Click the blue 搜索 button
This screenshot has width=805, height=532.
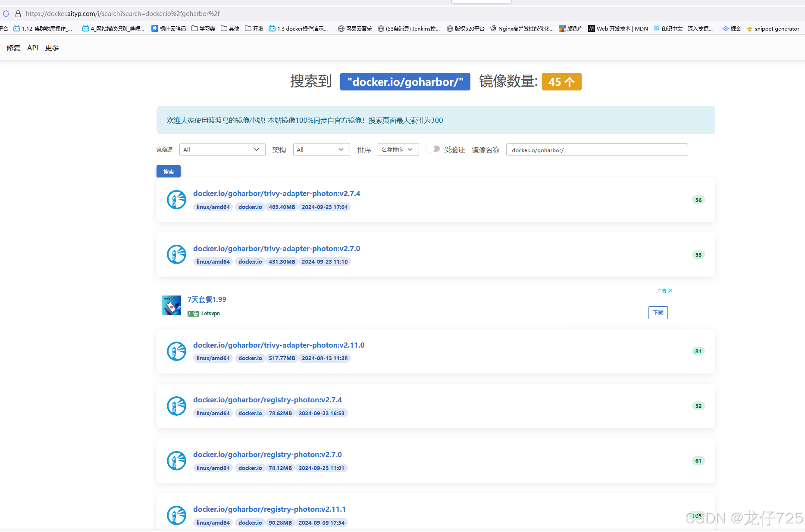(x=168, y=171)
